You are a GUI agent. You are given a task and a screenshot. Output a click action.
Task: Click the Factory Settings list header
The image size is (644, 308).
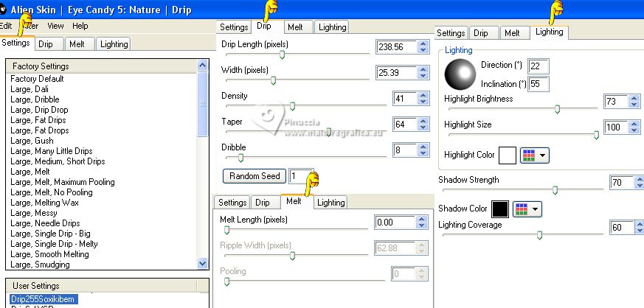click(102, 66)
